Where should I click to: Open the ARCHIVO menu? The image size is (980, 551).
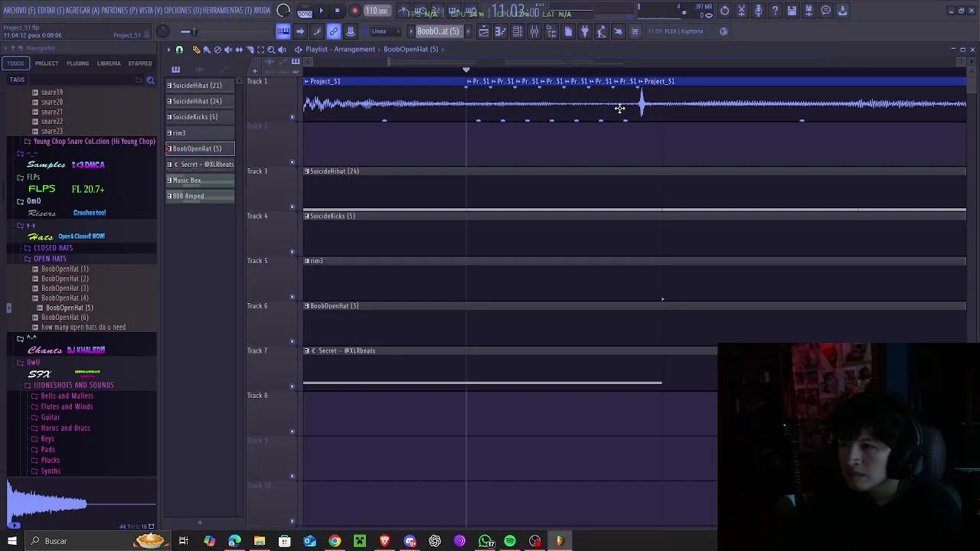pos(19,11)
